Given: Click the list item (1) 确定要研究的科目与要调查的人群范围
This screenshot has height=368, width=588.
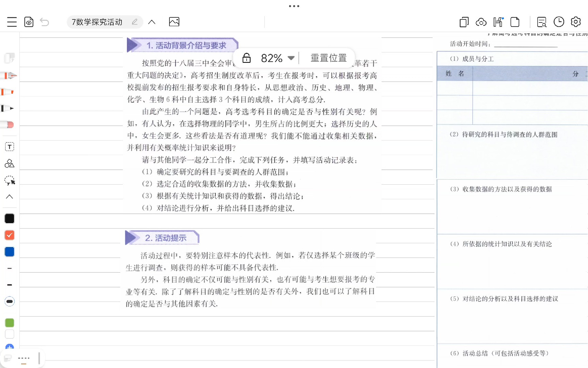Looking at the screenshot, I should pyautogui.click(x=215, y=172).
